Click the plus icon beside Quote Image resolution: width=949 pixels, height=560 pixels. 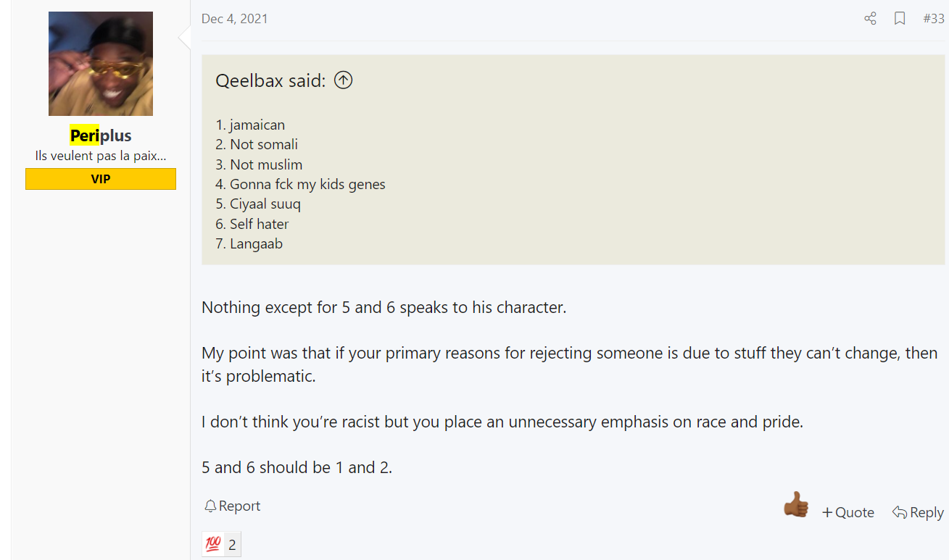click(827, 512)
